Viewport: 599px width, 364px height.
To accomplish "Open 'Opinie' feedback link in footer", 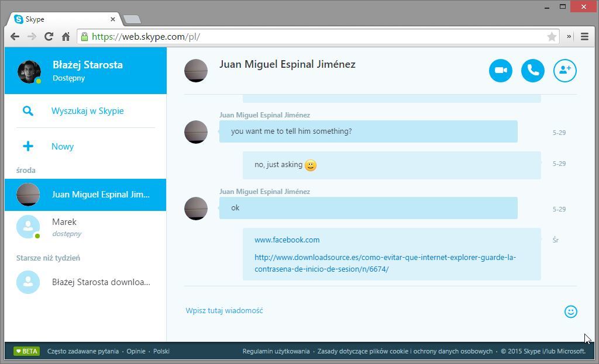I will [x=136, y=351].
